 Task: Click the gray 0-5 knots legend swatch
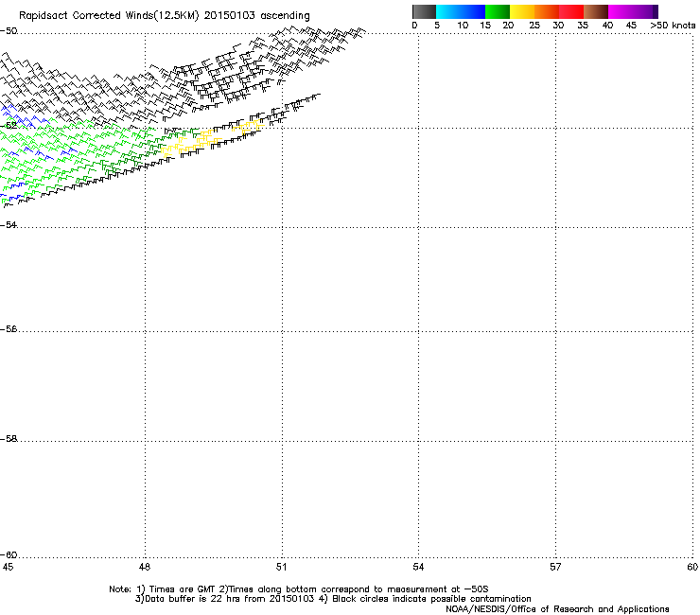[424, 11]
